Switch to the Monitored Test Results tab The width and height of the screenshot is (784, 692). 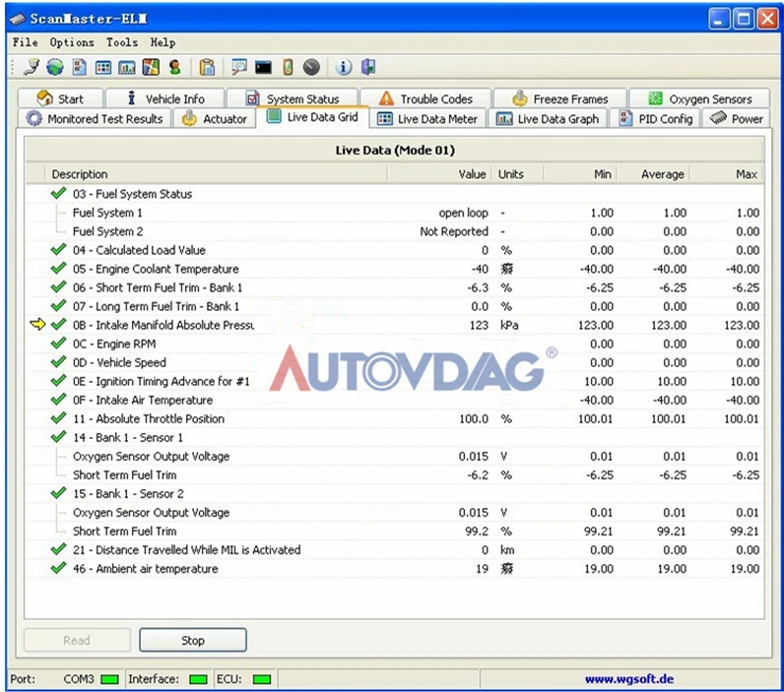pos(95,119)
